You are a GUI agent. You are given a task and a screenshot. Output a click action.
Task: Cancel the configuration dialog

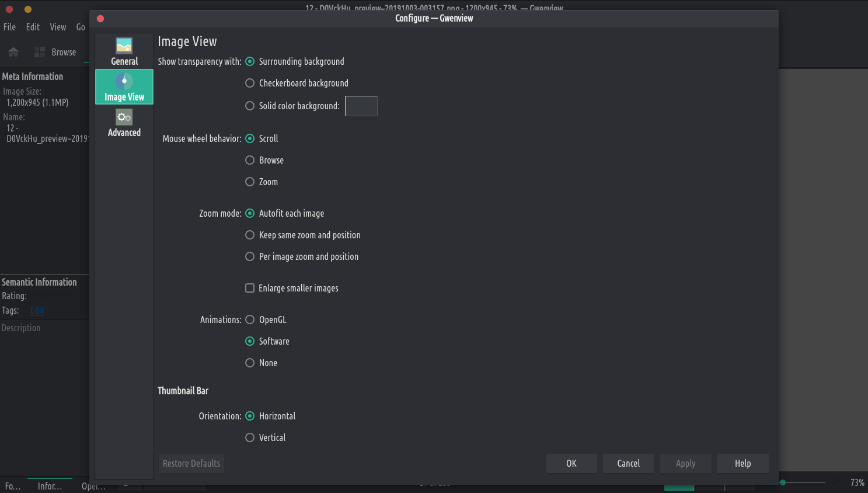(x=629, y=463)
